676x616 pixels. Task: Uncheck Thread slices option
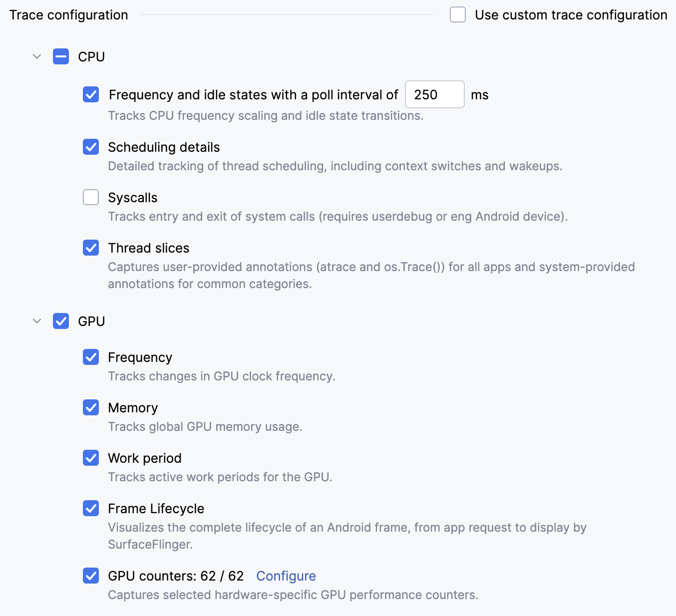click(x=91, y=248)
